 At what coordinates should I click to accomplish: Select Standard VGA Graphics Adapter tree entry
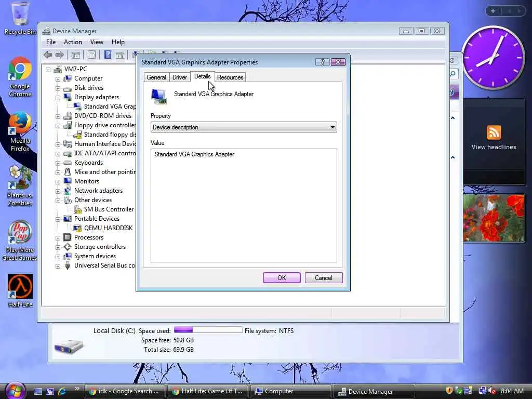(110, 107)
